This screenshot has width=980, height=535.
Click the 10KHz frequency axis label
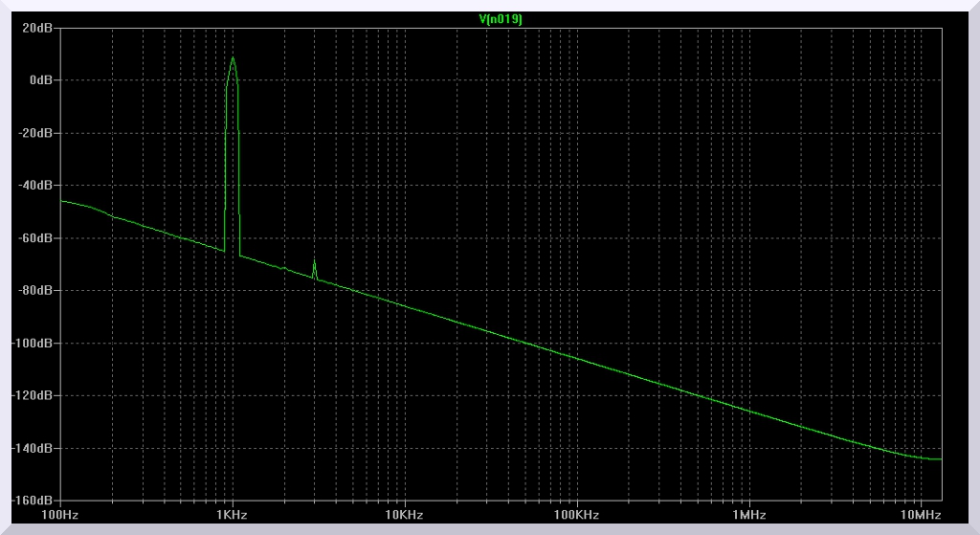404,515
